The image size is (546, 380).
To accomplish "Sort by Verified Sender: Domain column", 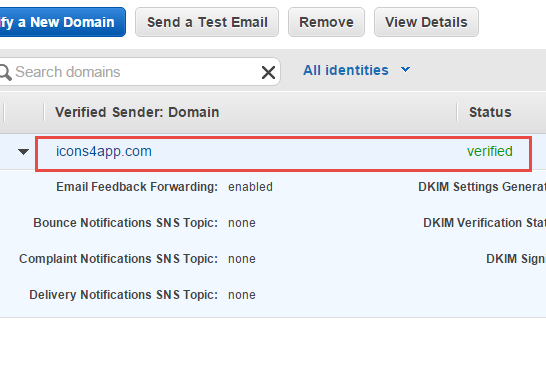I will pos(137,112).
